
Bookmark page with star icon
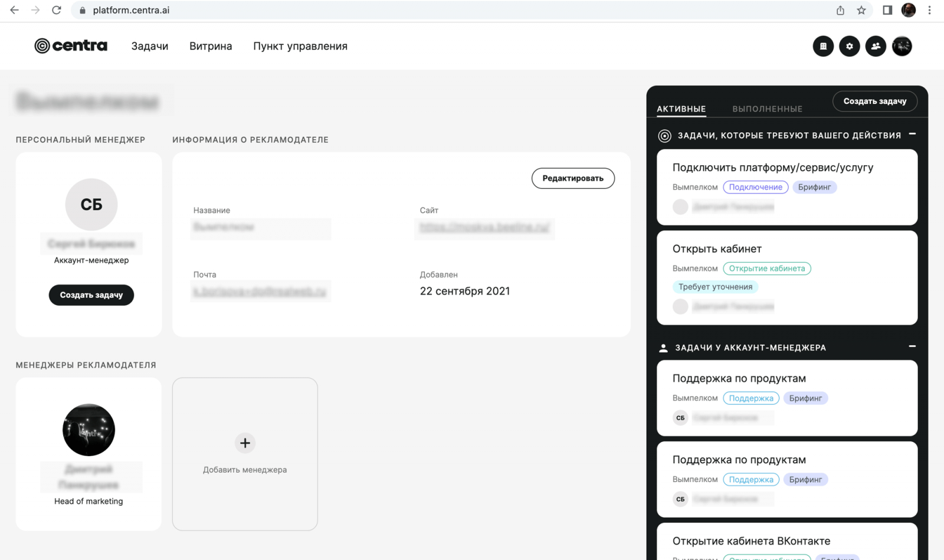pyautogui.click(x=861, y=10)
